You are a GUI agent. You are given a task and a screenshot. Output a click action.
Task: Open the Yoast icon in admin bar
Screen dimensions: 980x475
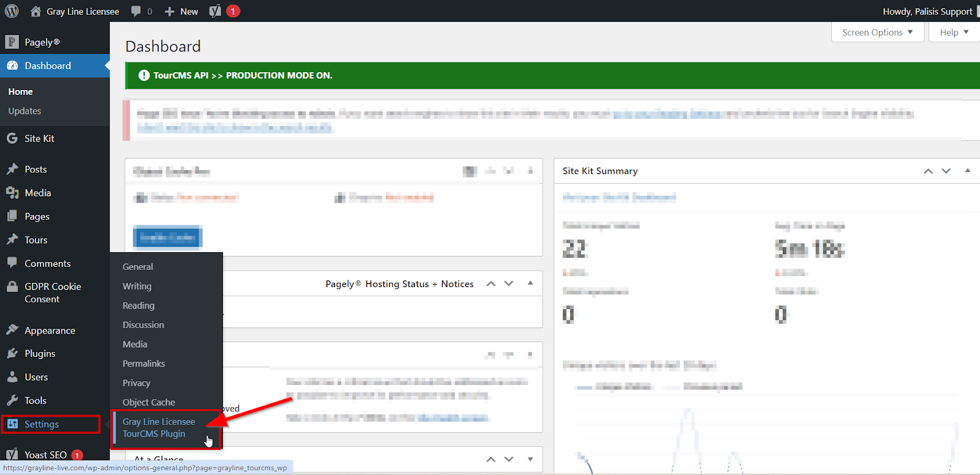(x=215, y=11)
